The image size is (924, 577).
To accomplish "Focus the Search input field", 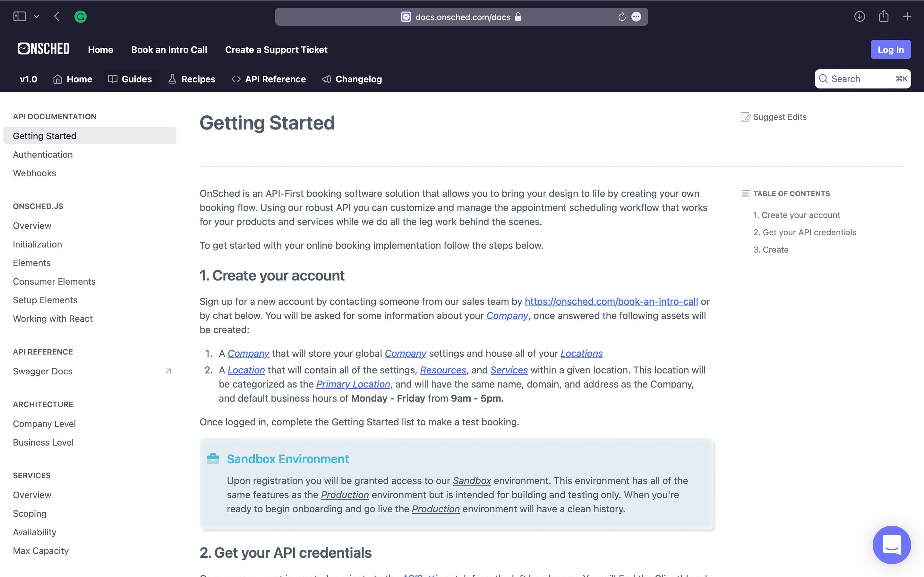I will tap(862, 79).
